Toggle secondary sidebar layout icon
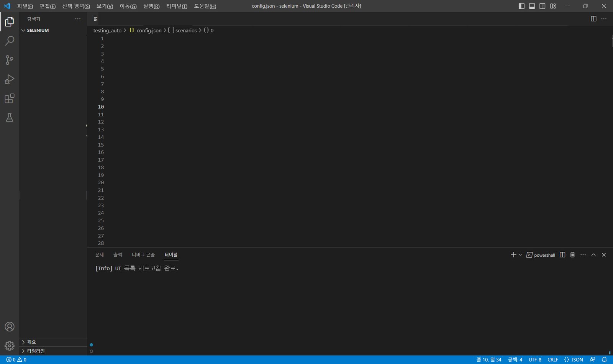The height and width of the screenshot is (364, 613). pyautogui.click(x=543, y=6)
